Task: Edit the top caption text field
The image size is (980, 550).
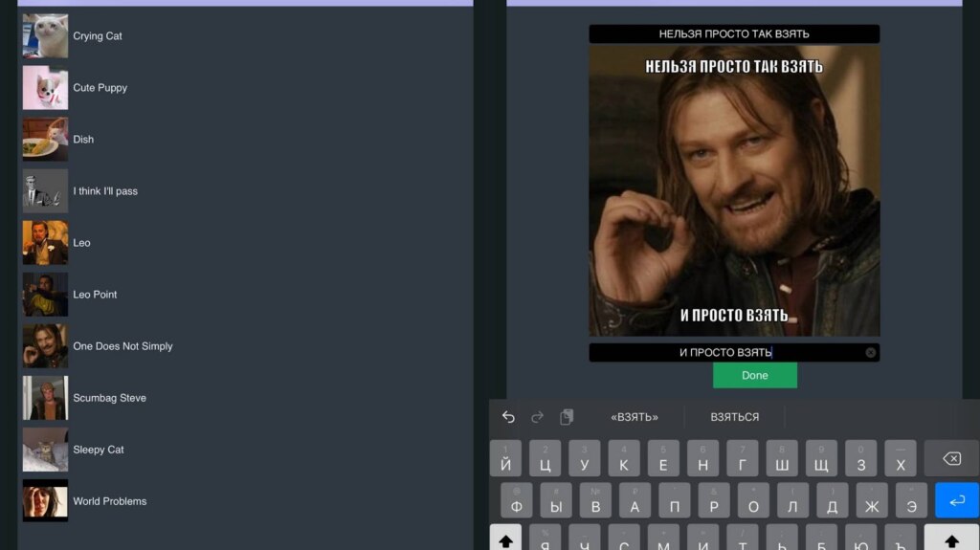Action: coord(734,33)
